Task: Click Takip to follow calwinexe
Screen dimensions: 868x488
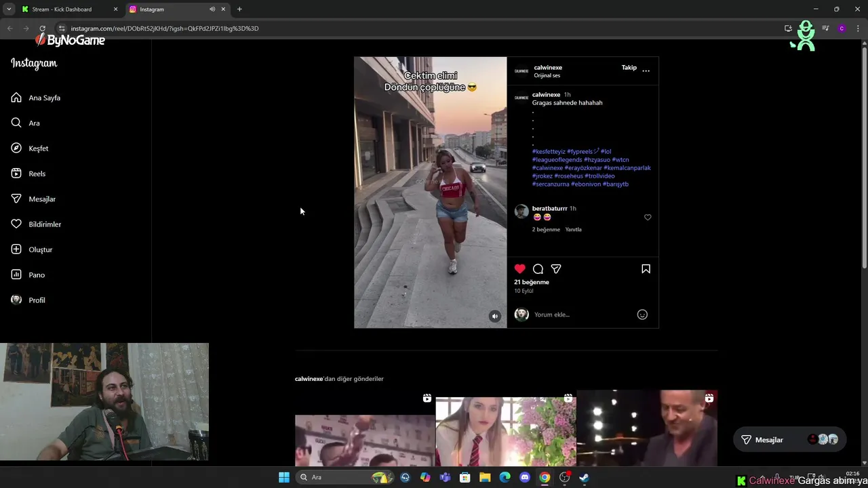Action: [629, 68]
